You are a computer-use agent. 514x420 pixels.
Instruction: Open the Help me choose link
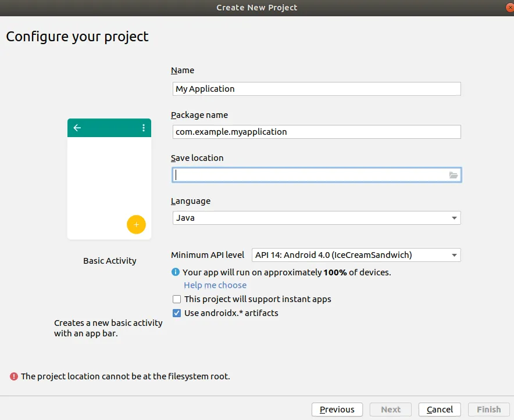coord(215,285)
